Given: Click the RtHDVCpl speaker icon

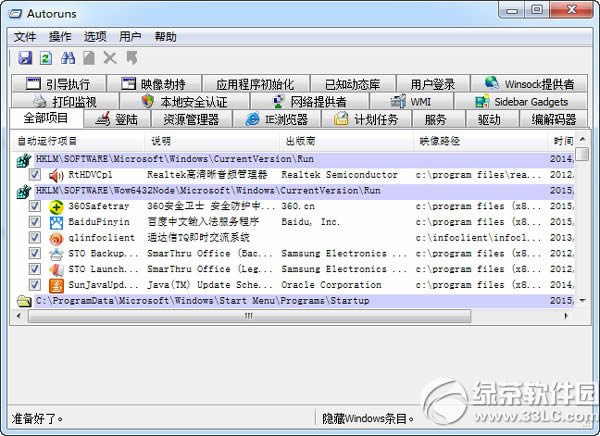Looking at the screenshot, I should point(56,175).
